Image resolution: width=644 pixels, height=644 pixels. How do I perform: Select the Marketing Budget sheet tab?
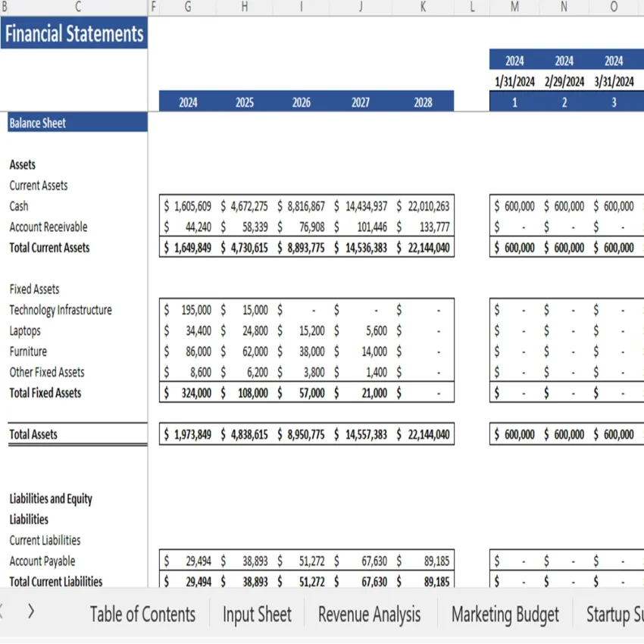point(505,614)
